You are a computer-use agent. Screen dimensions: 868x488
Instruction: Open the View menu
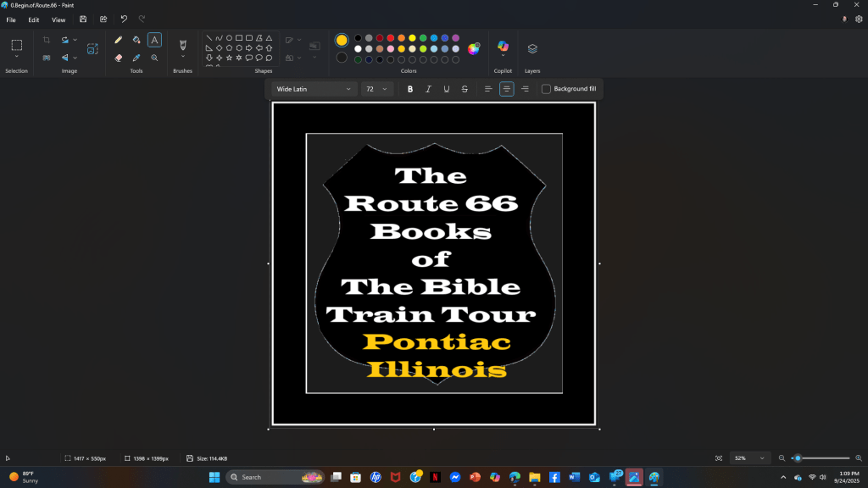pos(58,19)
